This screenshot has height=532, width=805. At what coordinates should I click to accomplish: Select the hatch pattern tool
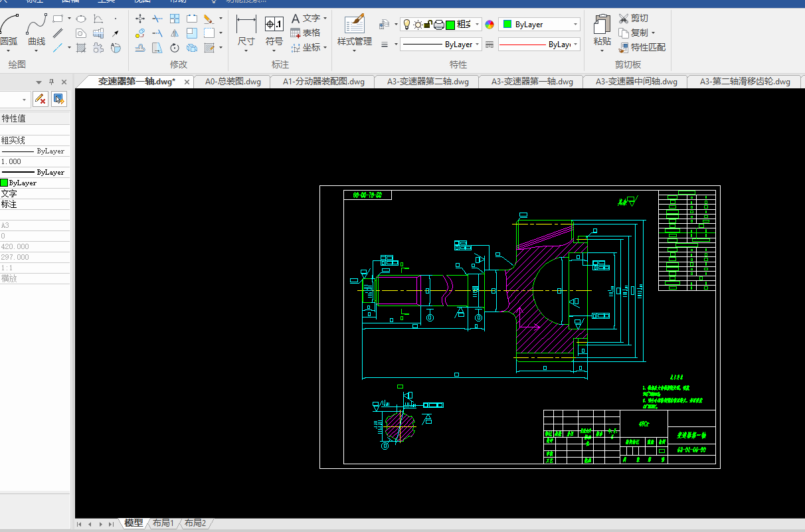click(80, 48)
